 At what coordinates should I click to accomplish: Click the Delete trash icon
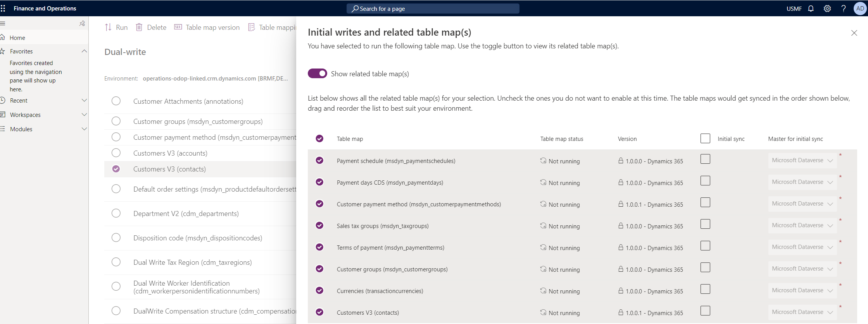click(139, 27)
